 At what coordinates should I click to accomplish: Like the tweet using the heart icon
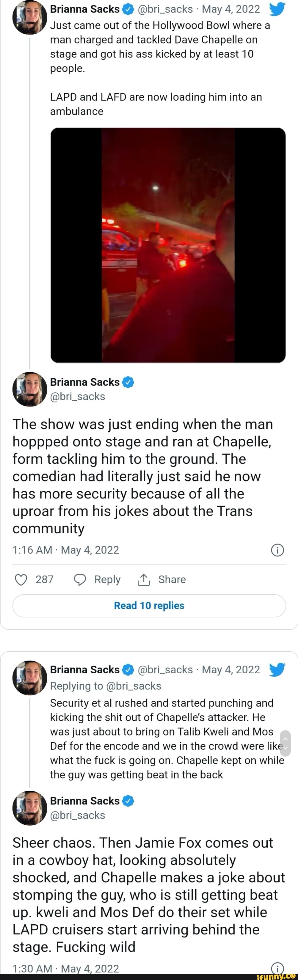(x=21, y=579)
